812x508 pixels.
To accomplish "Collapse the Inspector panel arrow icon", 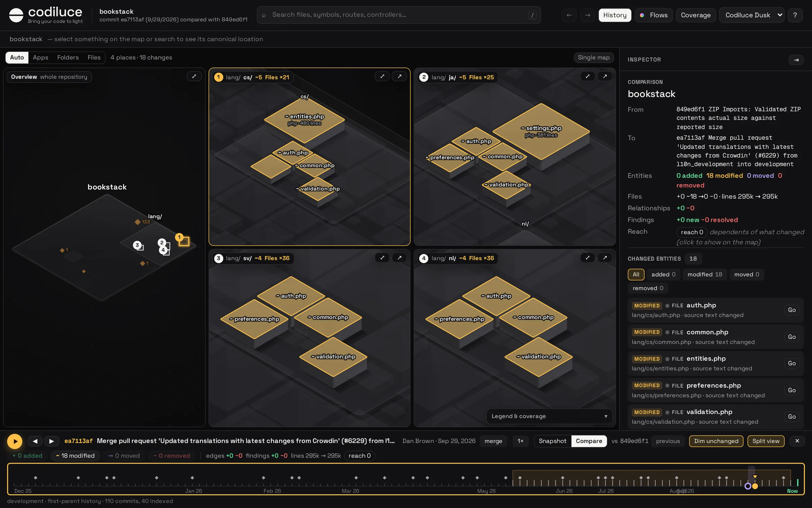I will (796, 60).
